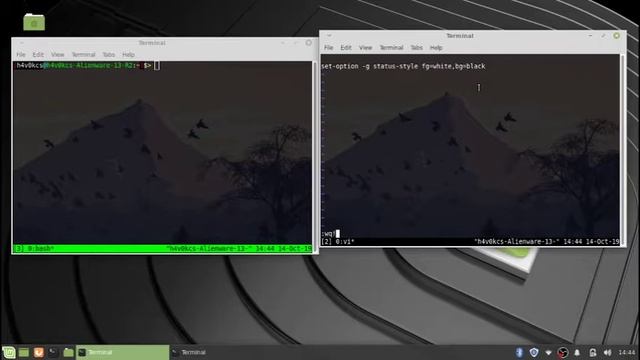Click the '[2] 0:vi*' tmux status entry
The image size is (640, 360).
(338, 242)
